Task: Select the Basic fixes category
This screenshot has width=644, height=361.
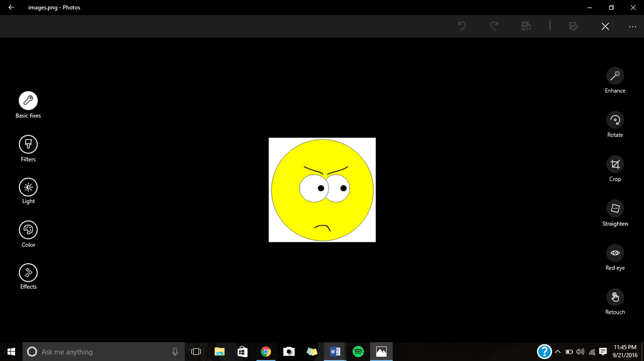Action: point(28,100)
